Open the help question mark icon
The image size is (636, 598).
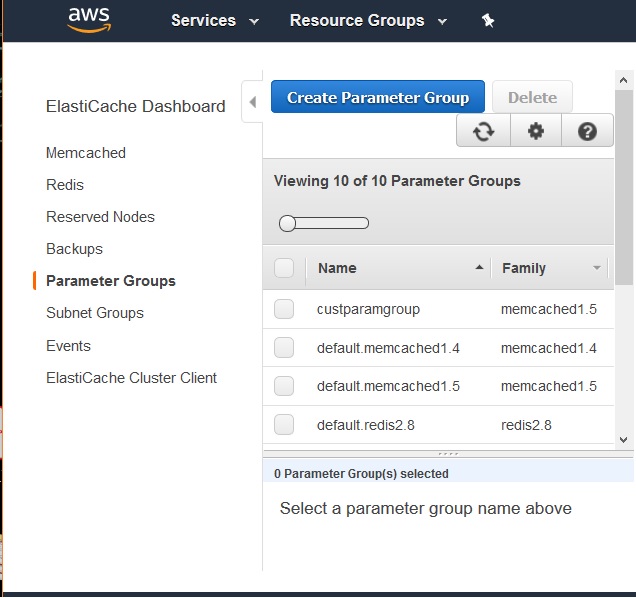point(588,131)
